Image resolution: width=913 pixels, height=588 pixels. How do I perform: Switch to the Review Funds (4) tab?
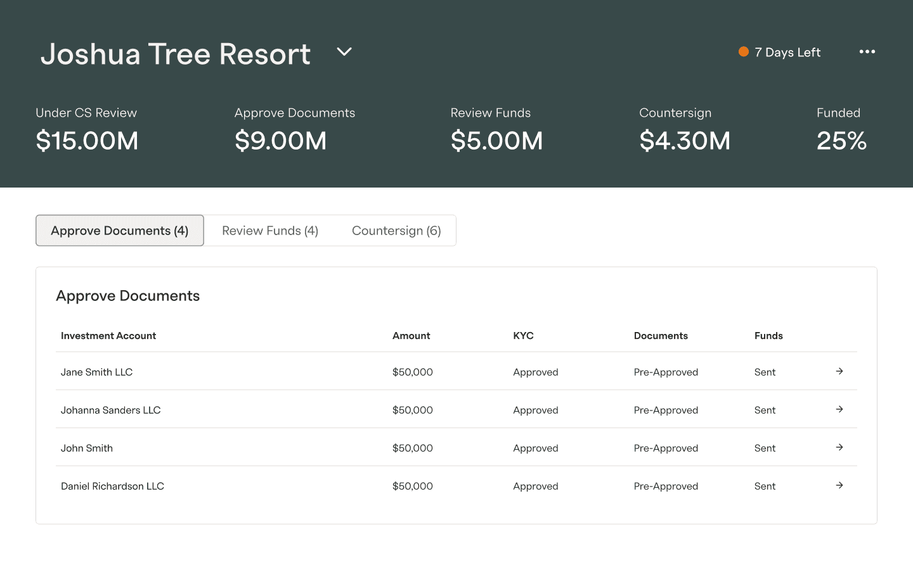coord(270,231)
